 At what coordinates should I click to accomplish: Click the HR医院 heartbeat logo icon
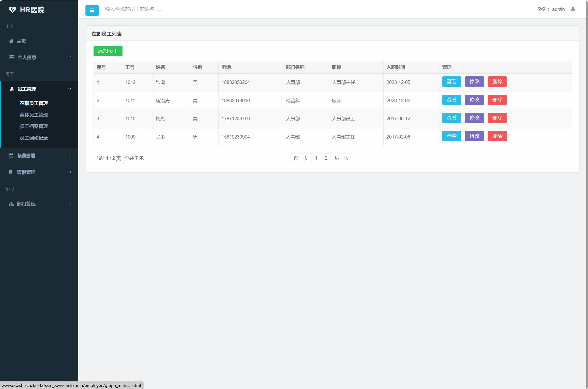pyautogui.click(x=12, y=10)
